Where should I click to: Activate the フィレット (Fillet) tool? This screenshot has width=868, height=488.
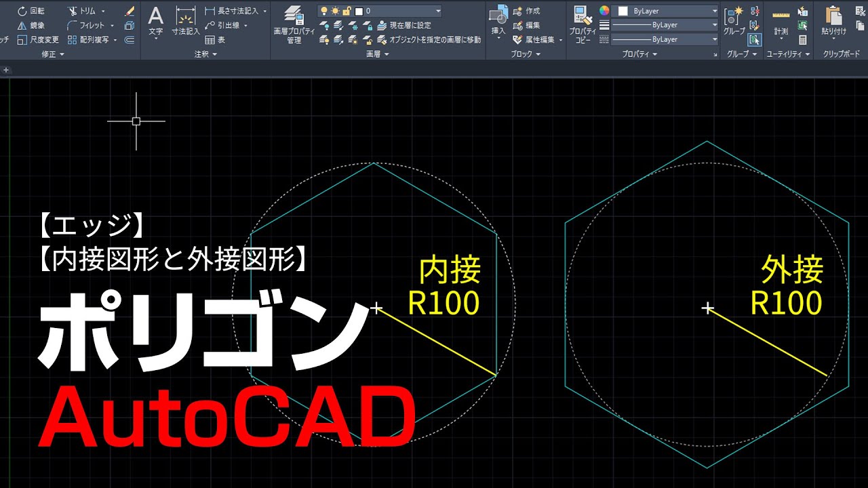coord(85,25)
